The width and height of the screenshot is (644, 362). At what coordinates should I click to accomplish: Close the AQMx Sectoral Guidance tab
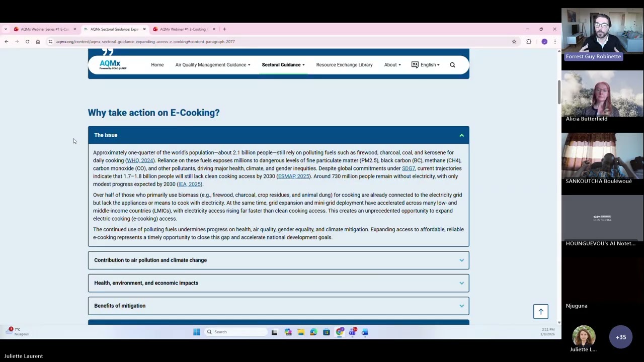click(x=144, y=29)
